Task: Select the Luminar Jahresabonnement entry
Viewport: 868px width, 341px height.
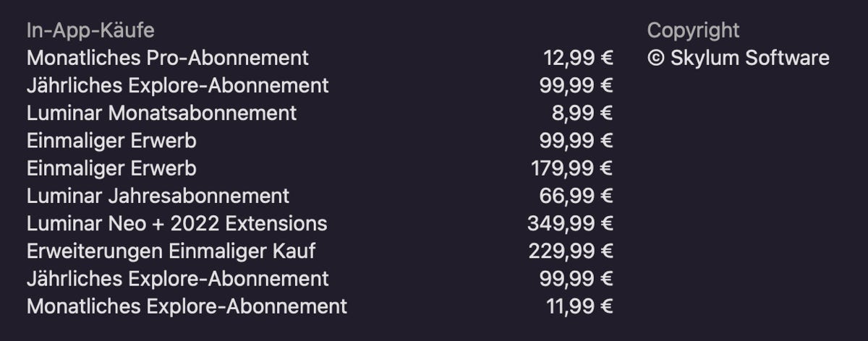Action: tap(158, 196)
